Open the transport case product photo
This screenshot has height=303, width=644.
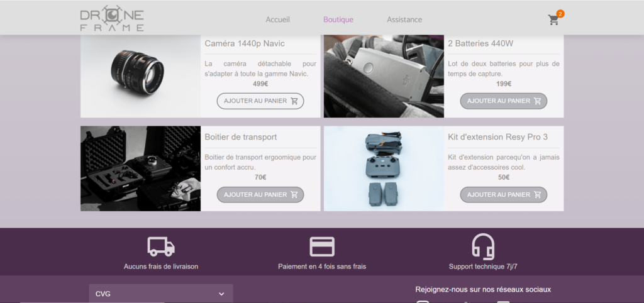point(140,168)
